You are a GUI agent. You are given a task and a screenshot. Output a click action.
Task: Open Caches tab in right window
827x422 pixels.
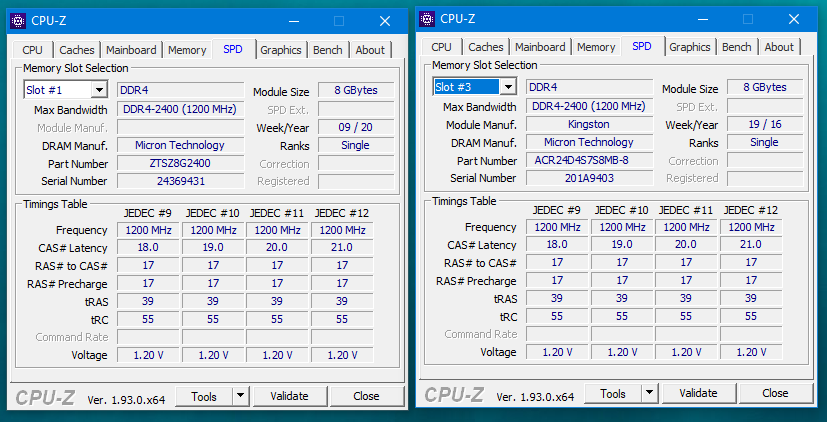[x=486, y=47]
